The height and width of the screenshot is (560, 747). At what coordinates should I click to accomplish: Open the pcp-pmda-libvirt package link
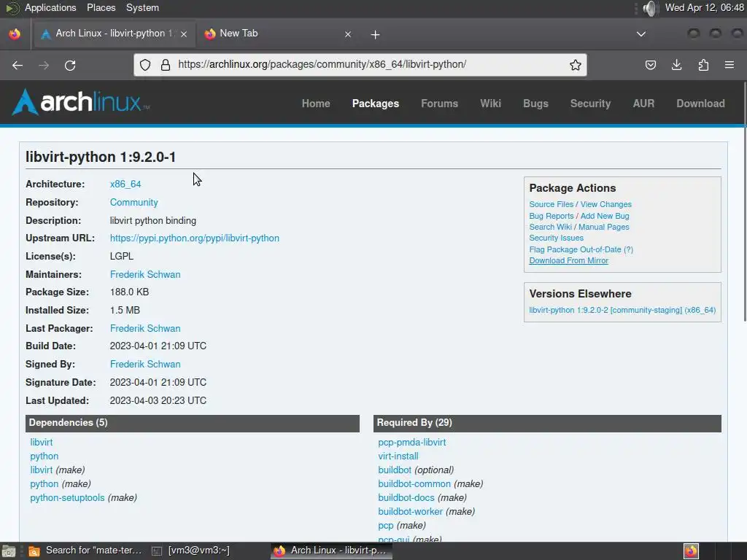tap(411, 443)
